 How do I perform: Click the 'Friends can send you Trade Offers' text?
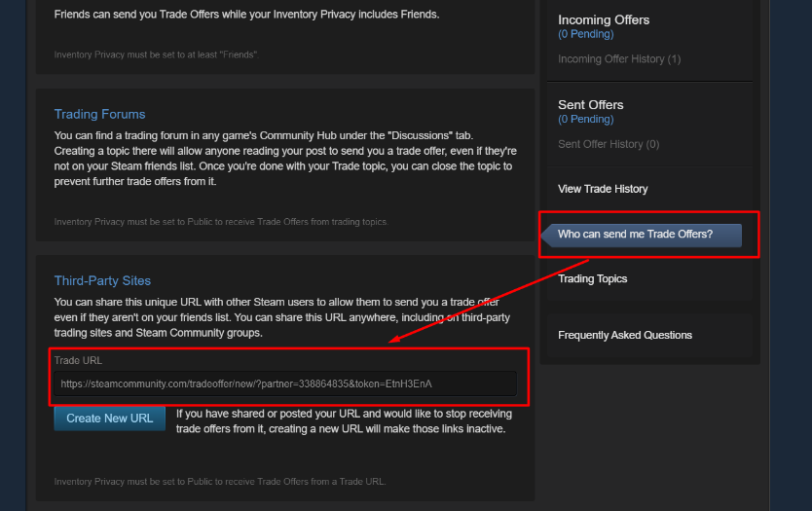pyautogui.click(x=246, y=15)
